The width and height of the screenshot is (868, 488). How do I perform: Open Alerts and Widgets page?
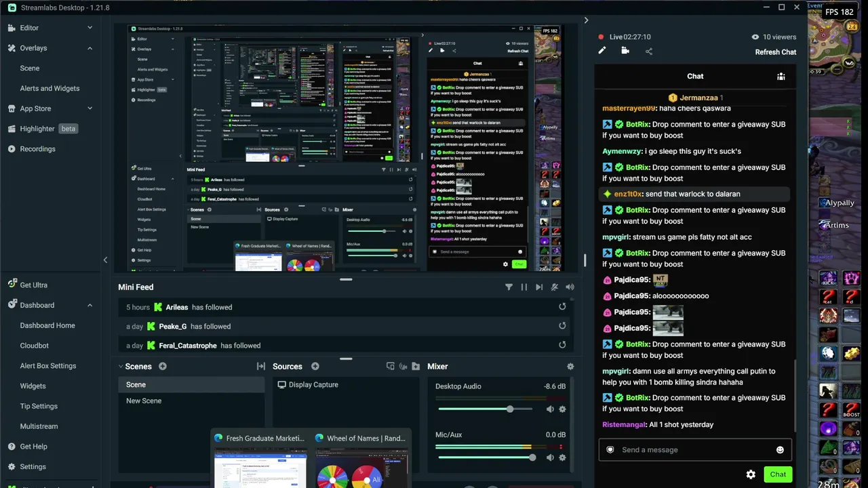pos(50,89)
